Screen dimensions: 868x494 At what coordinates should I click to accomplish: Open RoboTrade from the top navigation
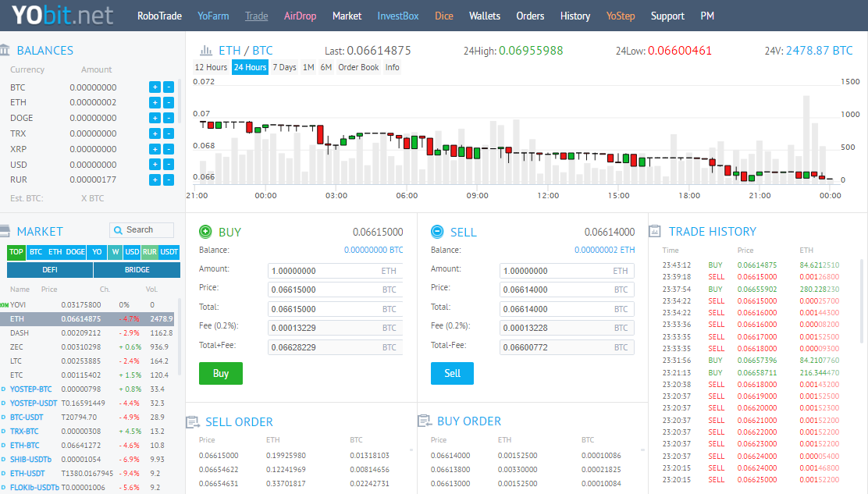pyautogui.click(x=159, y=16)
